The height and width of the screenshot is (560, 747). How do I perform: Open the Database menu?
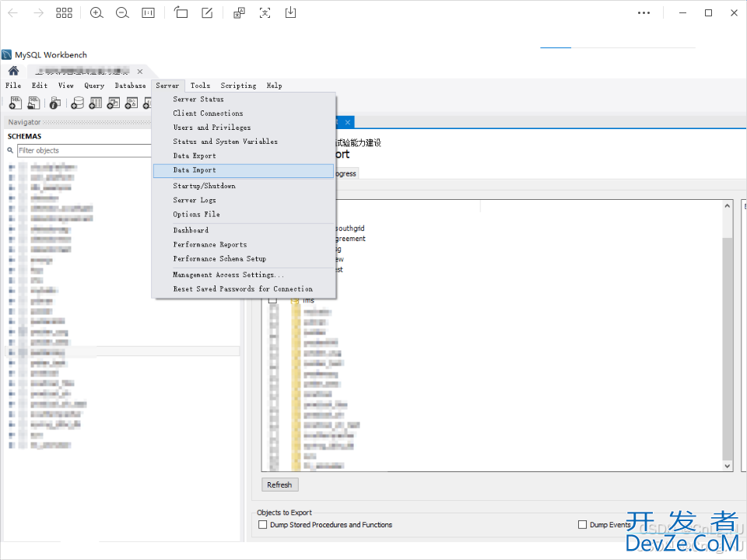tap(130, 86)
